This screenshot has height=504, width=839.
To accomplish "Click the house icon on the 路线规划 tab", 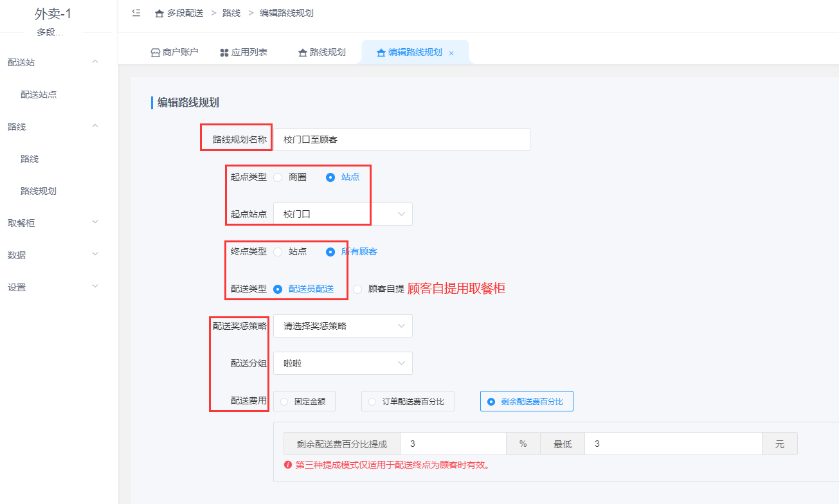I will (x=303, y=53).
